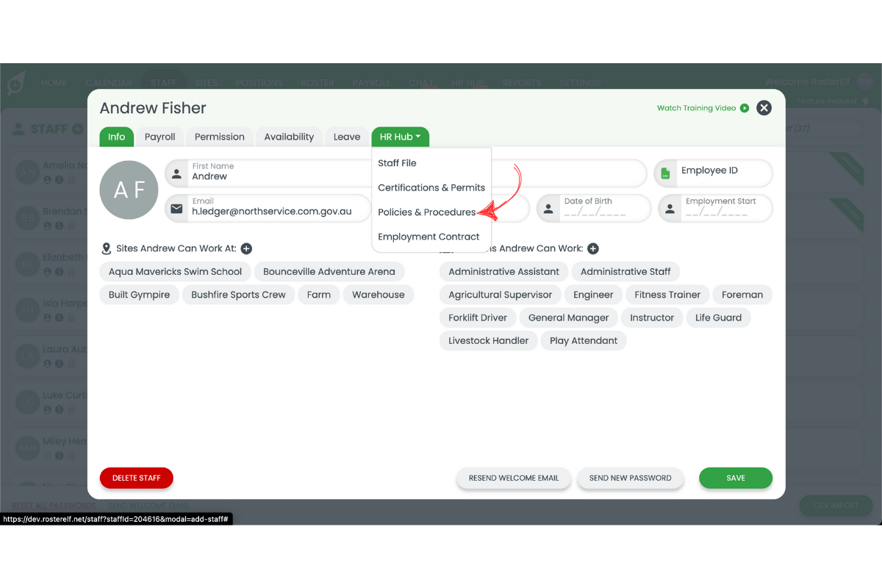Choose Certifications & Permits option

(x=431, y=187)
